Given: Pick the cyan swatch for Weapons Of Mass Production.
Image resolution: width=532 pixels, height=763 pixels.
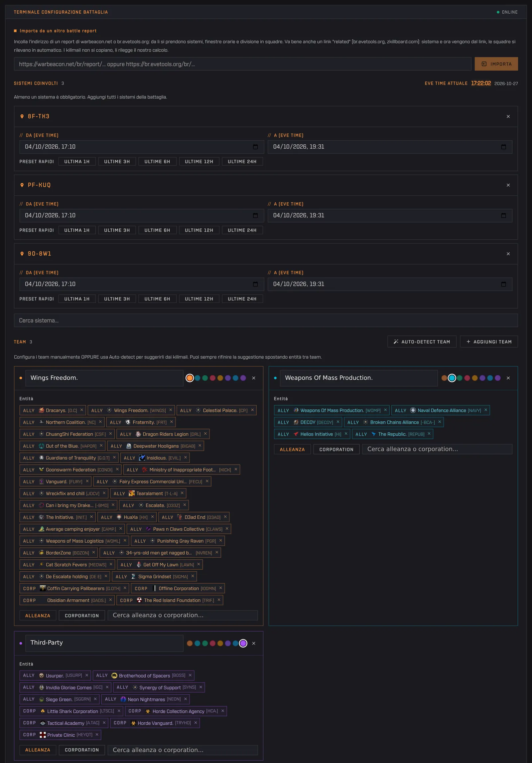Looking at the screenshot, I should [x=452, y=378].
